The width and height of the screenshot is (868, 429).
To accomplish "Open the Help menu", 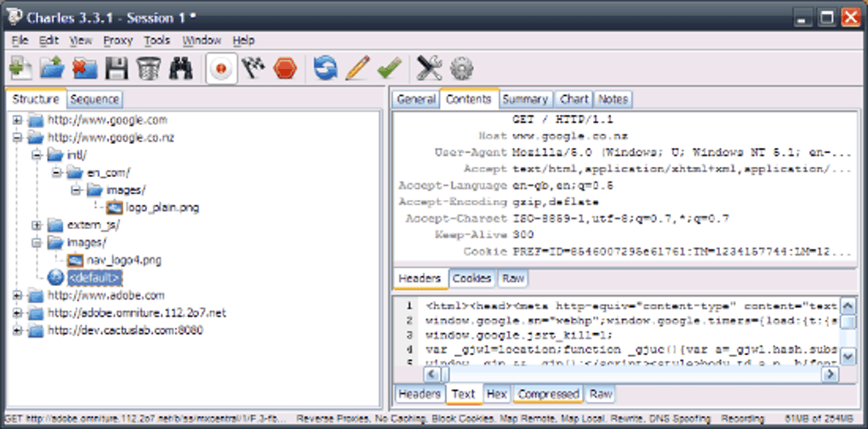I will coord(243,40).
